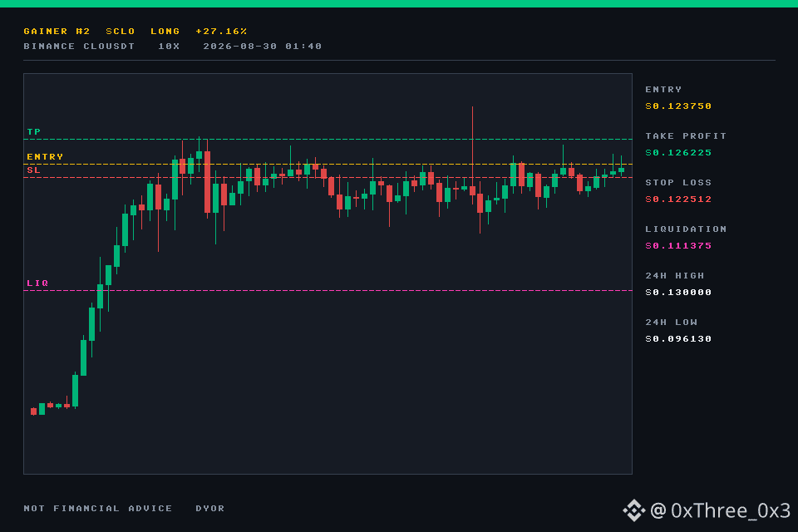Image resolution: width=798 pixels, height=532 pixels.
Task: Click the pink LIQ line label
Action: click(x=37, y=283)
